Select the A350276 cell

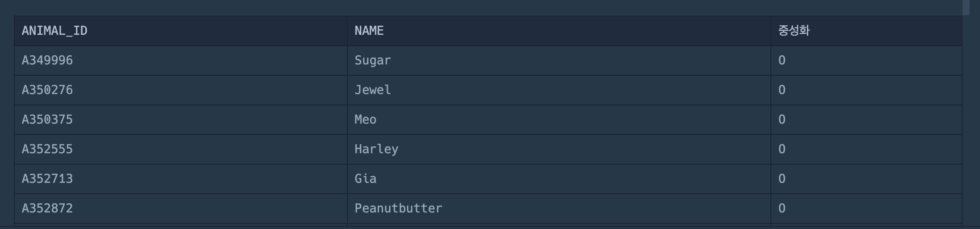click(181, 90)
